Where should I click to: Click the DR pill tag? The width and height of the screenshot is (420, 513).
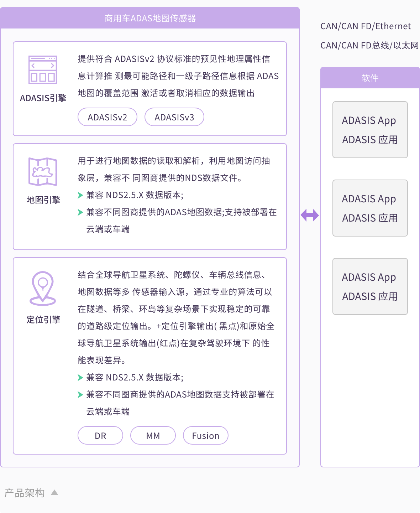tap(100, 436)
